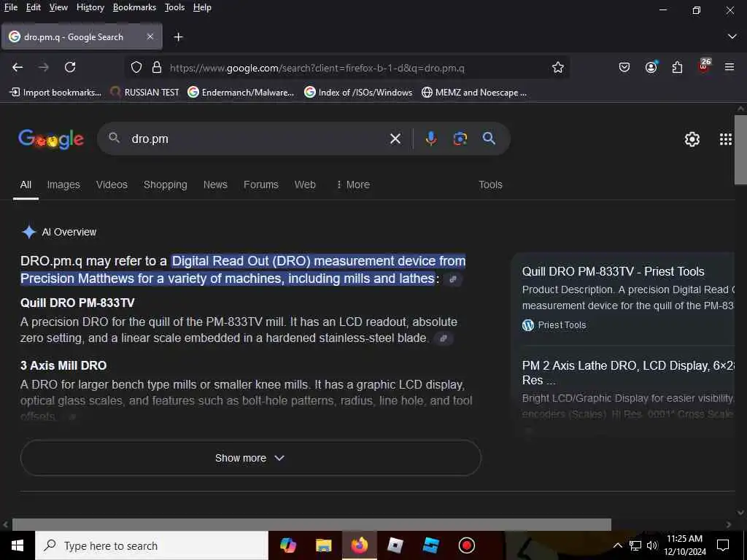Open a new tab with the plus button
747x560 pixels.
click(x=178, y=37)
